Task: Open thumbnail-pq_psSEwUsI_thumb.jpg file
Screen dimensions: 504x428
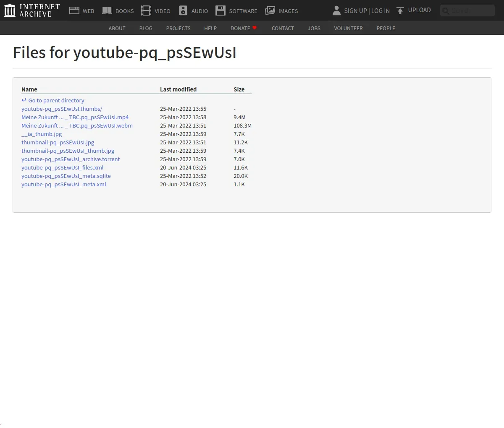Action: [x=68, y=151]
